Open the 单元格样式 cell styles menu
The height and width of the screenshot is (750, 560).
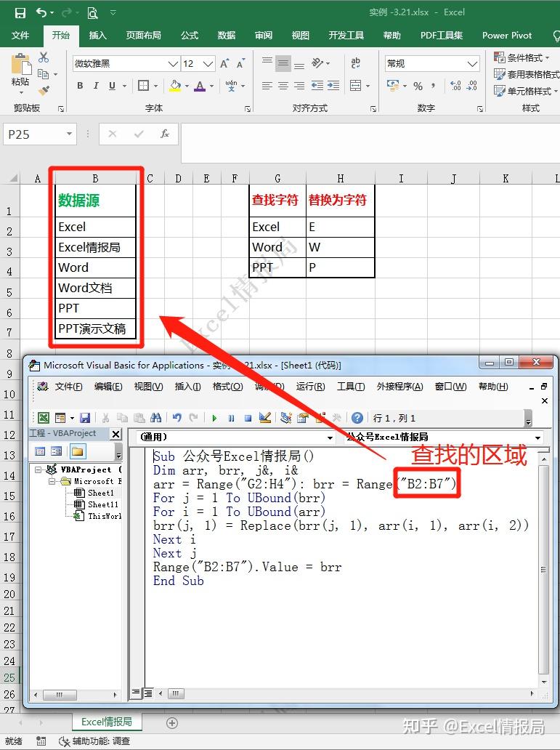526,91
